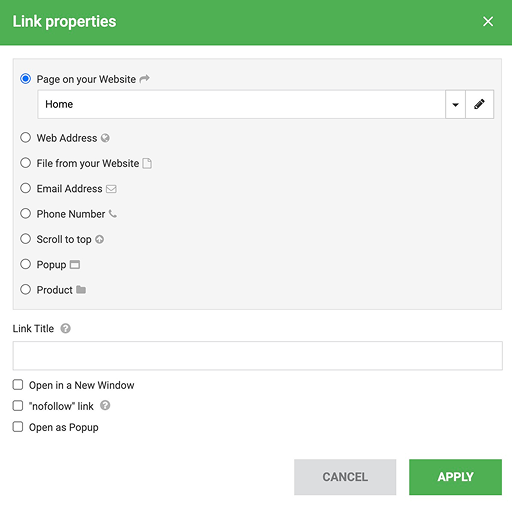Viewport: 512px width, 507px height.
Task: Click the nofollow link help icon
Action: pos(105,405)
